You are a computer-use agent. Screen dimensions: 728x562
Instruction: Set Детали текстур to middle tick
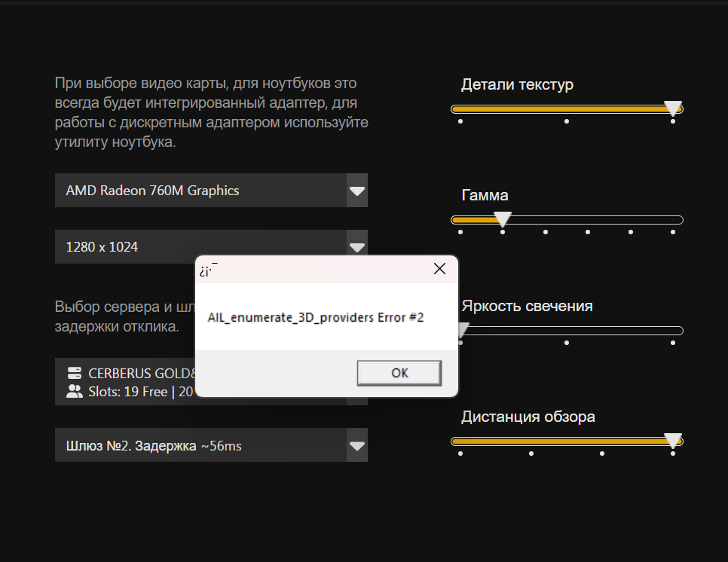pyautogui.click(x=567, y=121)
